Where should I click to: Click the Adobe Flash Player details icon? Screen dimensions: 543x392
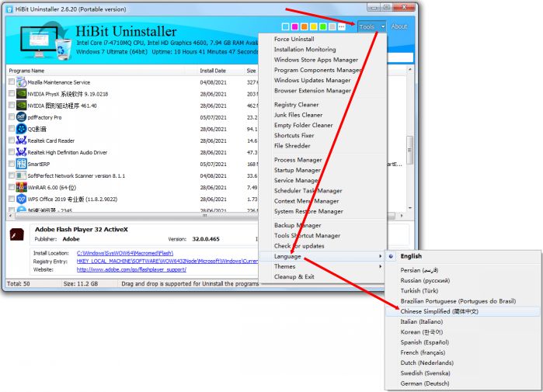[16, 234]
